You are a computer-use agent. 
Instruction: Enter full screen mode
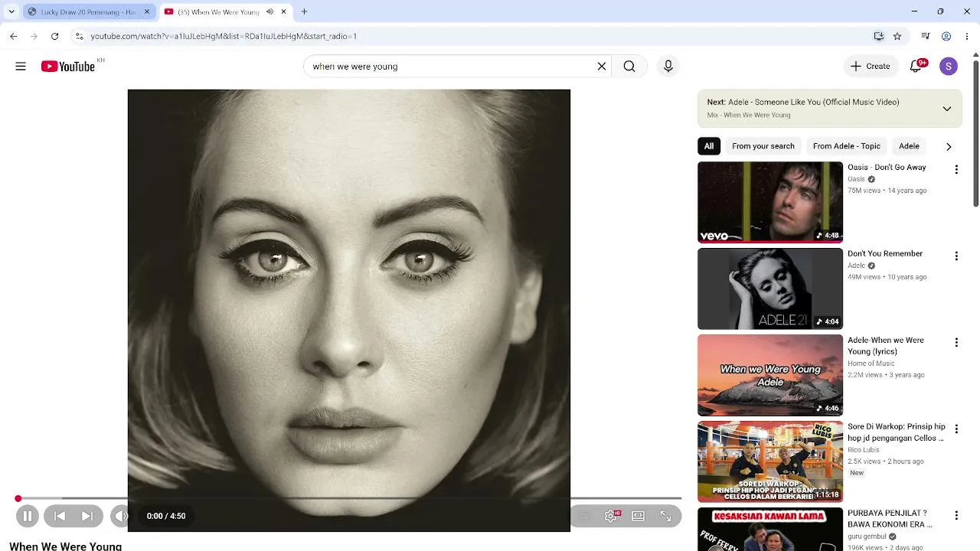coord(665,517)
